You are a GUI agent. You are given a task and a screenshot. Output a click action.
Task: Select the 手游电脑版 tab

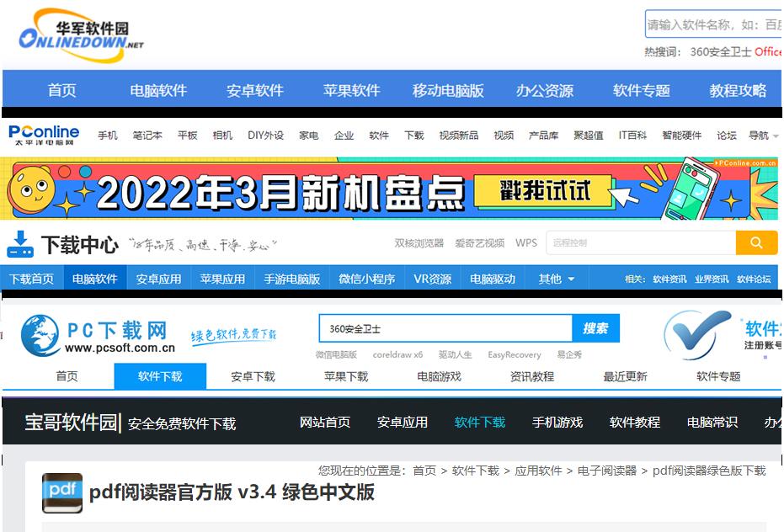tap(292, 279)
